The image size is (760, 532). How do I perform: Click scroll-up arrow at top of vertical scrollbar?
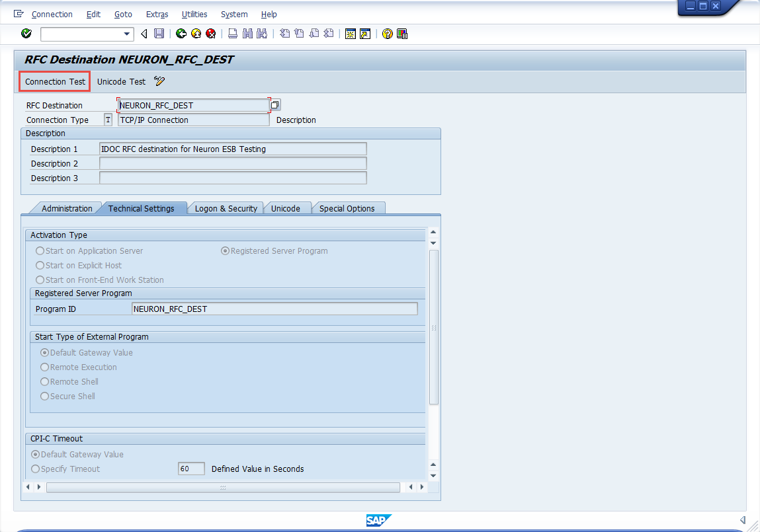click(433, 232)
